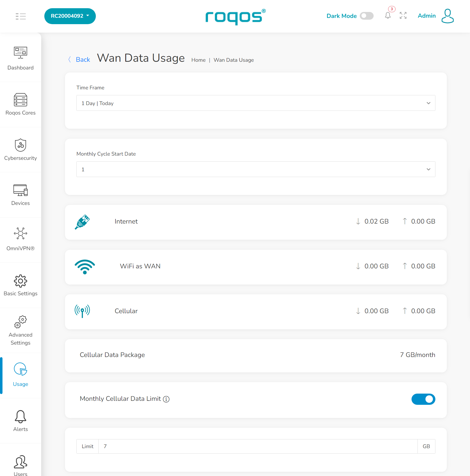This screenshot has width=470, height=476.
Task: Click the Cellular row label
Action: tap(126, 311)
